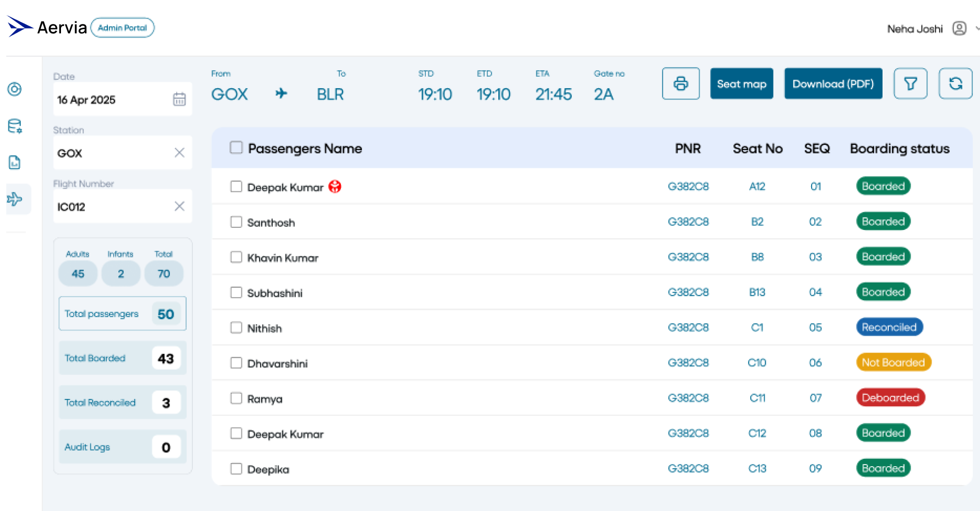Select the dashboard target icon in the sidebar

click(15, 89)
